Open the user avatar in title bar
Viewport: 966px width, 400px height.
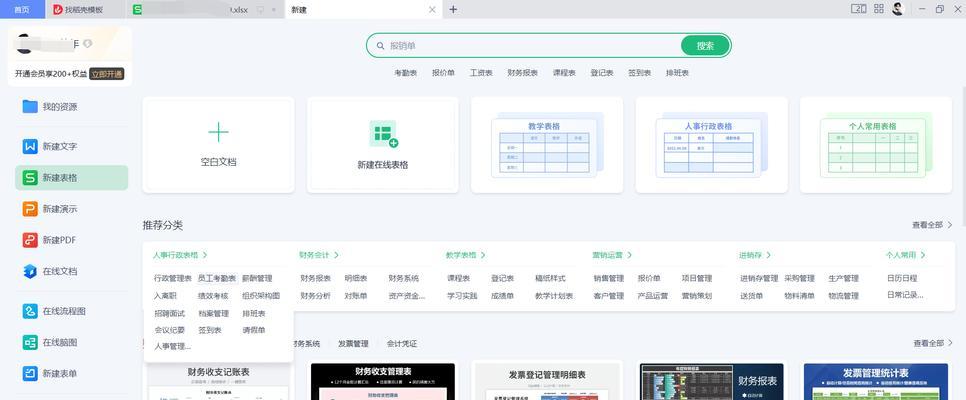coord(898,9)
